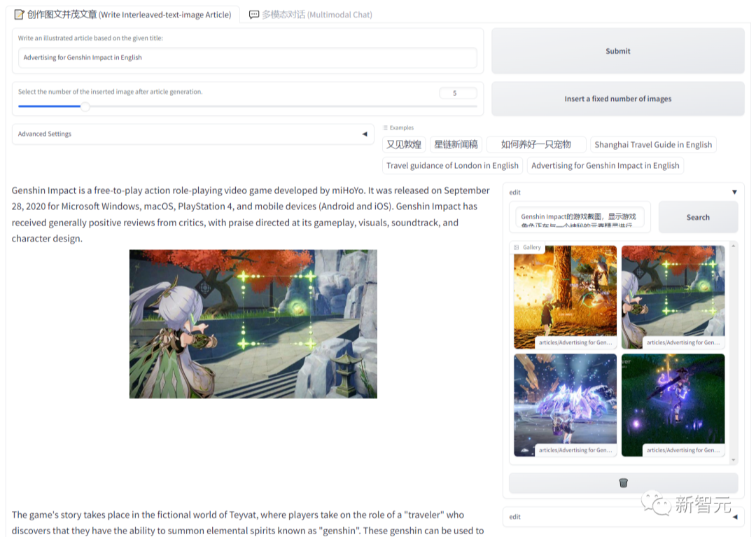Select the purple crystal battle gallery thumbnail

565,405
